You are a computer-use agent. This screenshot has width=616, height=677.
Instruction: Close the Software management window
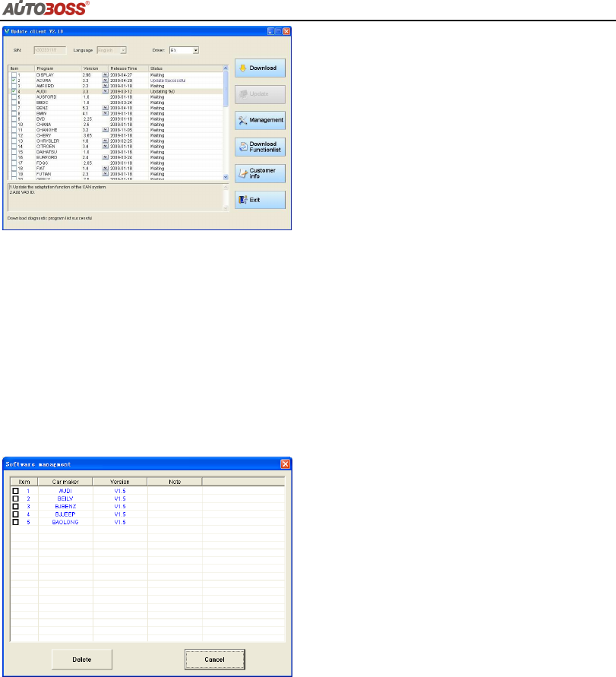tap(286, 464)
